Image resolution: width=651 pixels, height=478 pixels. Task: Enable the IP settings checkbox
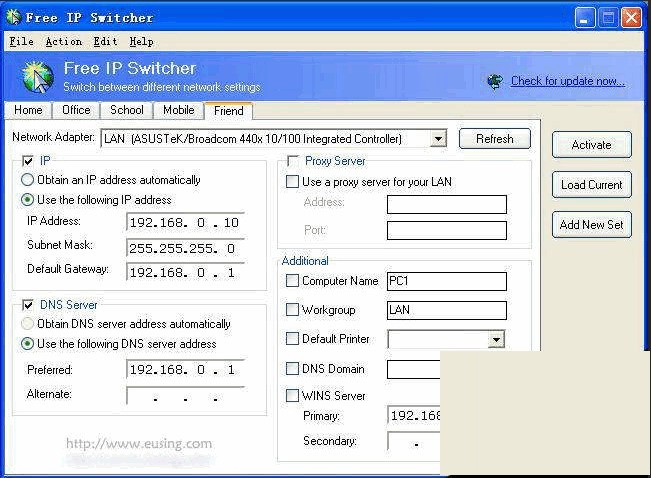click(x=27, y=161)
